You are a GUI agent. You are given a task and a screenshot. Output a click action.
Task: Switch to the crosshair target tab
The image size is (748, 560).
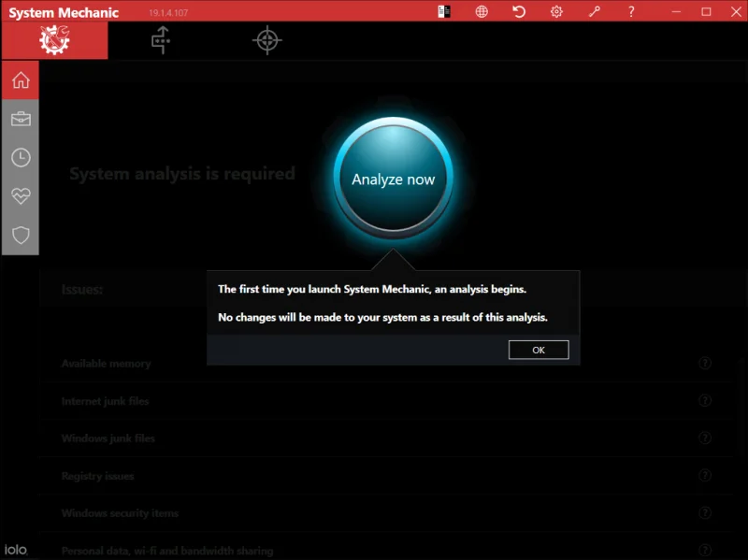[x=267, y=40]
